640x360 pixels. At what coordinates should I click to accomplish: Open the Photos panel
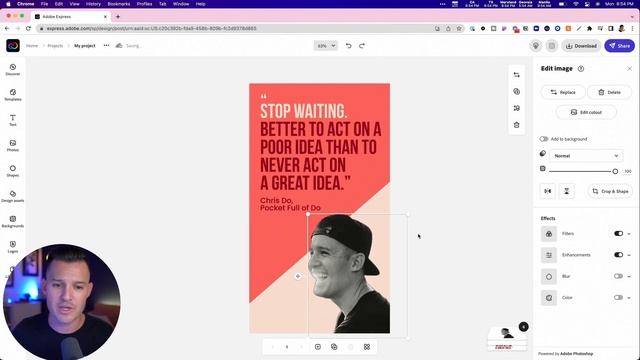point(13,145)
